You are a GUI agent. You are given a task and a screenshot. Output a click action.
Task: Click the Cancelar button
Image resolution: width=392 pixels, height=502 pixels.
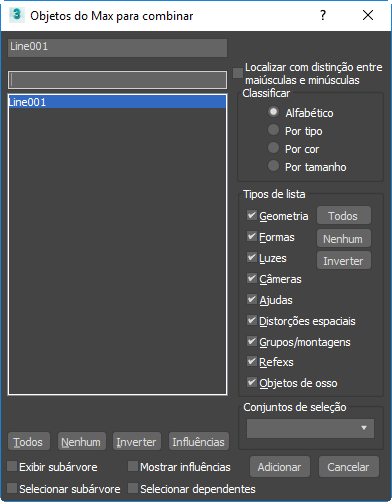pos(349,467)
